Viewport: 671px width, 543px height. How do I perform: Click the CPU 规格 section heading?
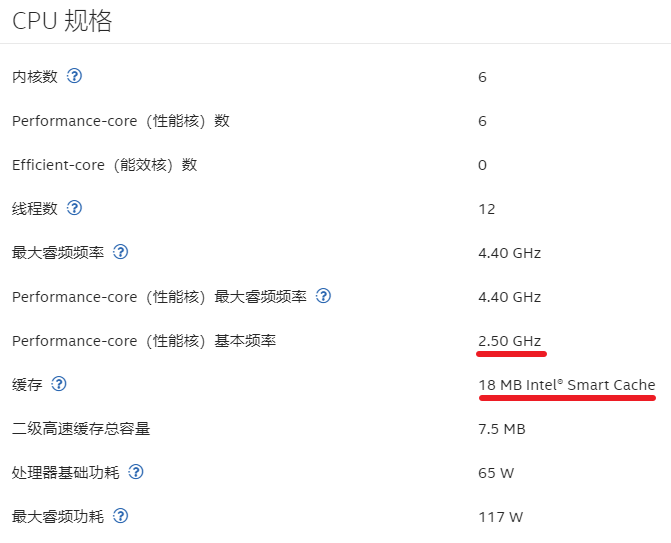point(62,21)
